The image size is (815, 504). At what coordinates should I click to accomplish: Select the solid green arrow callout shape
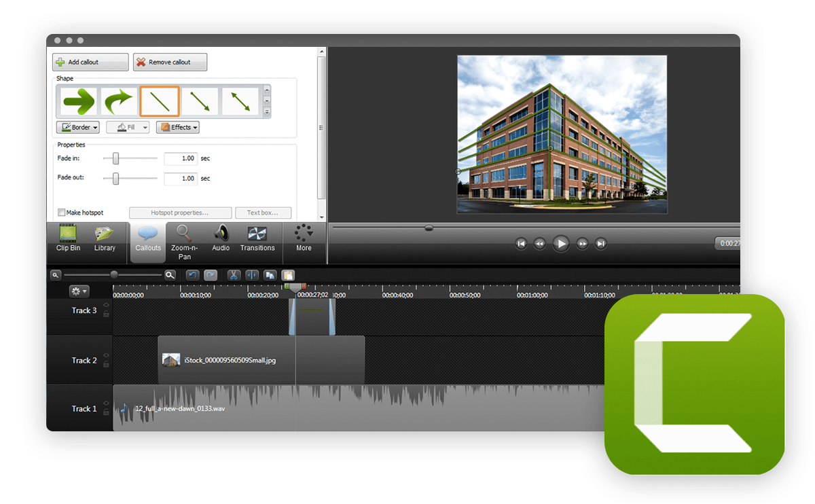coord(78,102)
